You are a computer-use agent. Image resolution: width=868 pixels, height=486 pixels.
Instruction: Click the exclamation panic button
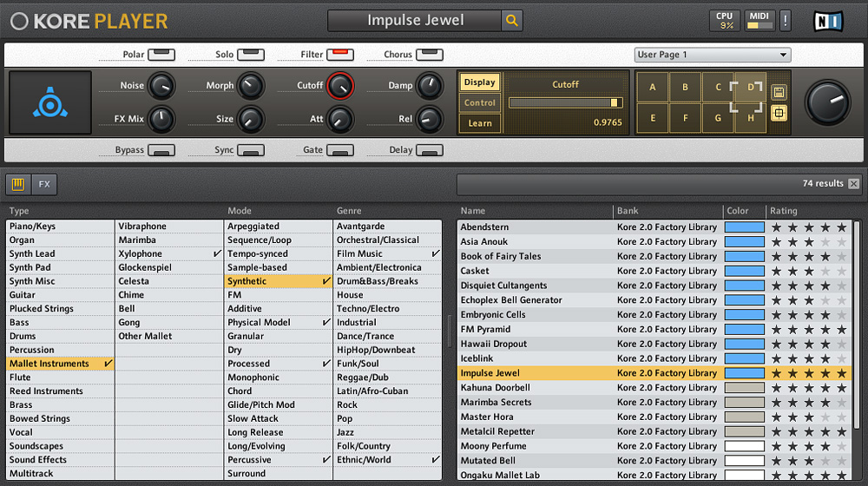(785, 21)
